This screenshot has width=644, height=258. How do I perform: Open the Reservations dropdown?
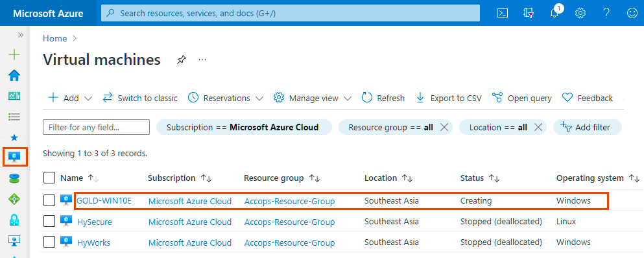pos(226,98)
